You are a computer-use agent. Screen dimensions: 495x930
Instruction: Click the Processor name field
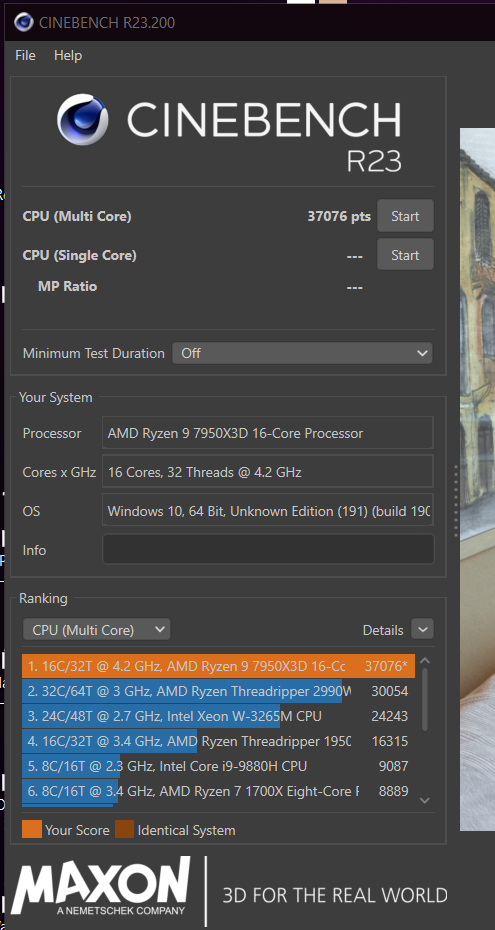(x=268, y=433)
